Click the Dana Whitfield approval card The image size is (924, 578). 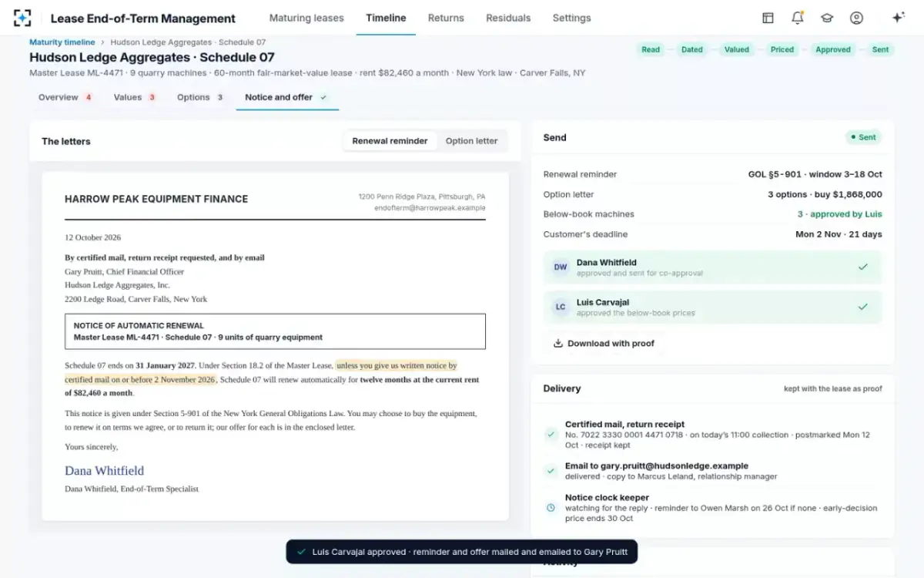click(x=713, y=267)
